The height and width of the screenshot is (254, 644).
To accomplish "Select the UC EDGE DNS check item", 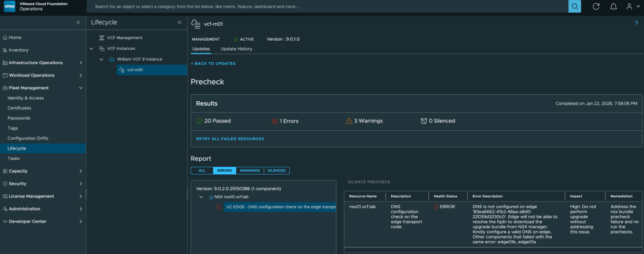I will tap(279, 207).
